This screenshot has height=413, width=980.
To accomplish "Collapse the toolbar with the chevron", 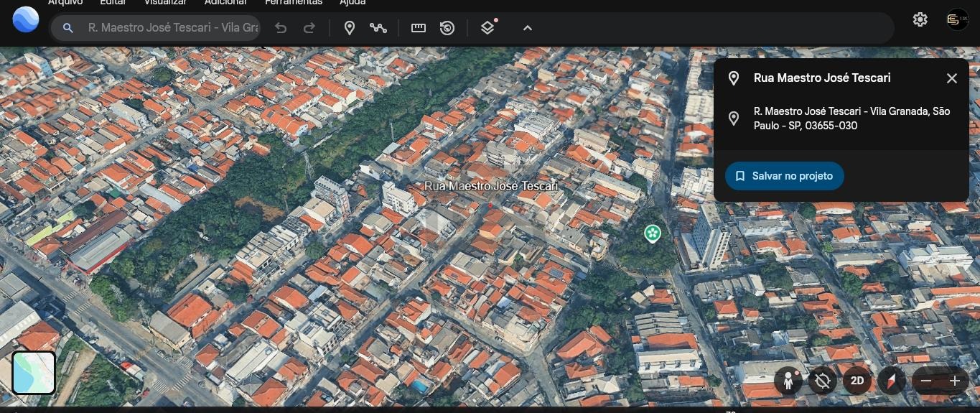I will [528, 28].
